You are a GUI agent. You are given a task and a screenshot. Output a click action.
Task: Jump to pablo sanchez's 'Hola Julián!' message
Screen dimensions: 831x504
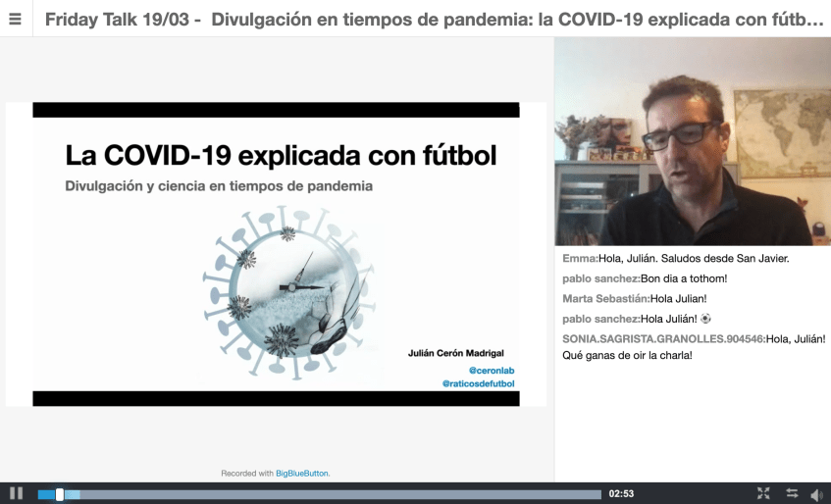click(637, 319)
